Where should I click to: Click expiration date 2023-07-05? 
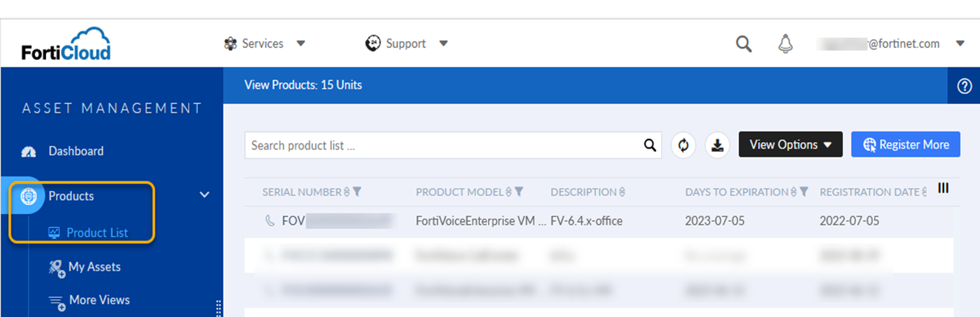click(x=714, y=221)
